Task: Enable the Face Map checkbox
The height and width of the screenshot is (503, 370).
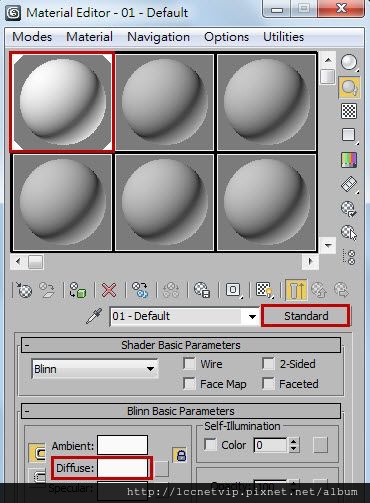Action: click(189, 384)
